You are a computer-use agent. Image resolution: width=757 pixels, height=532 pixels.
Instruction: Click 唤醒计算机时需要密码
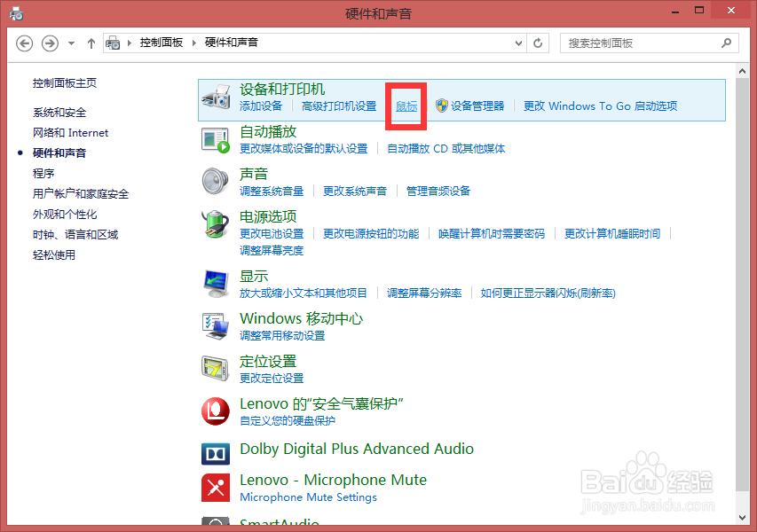pyautogui.click(x=492, y=233)
